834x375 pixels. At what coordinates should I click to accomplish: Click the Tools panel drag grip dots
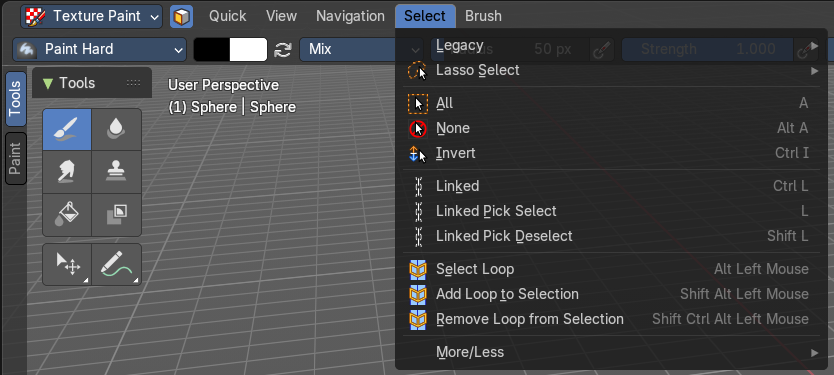click(x=134, y=83)
